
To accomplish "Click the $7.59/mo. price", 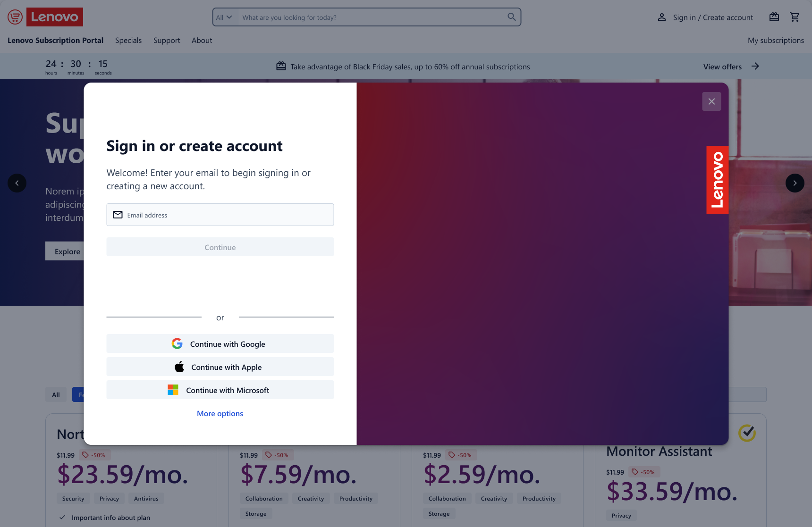I will pos(298,475).
